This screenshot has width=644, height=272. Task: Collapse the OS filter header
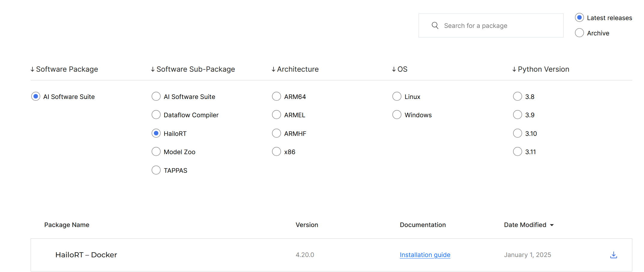tap(400, 69)
